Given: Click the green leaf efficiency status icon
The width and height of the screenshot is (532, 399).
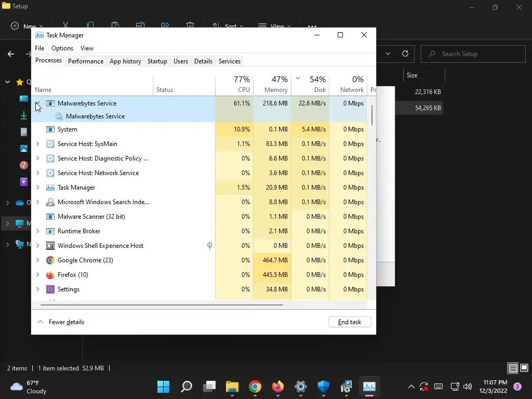Looking at the screenshot, I should pyautogui.click(x=210, y=246).
